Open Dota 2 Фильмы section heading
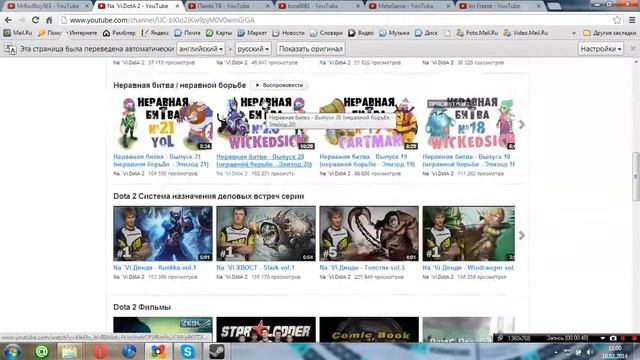 [x=142, y=307]
